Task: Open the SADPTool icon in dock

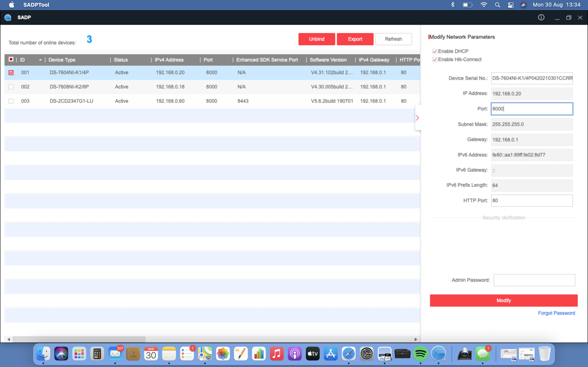Action: point(438,354)
